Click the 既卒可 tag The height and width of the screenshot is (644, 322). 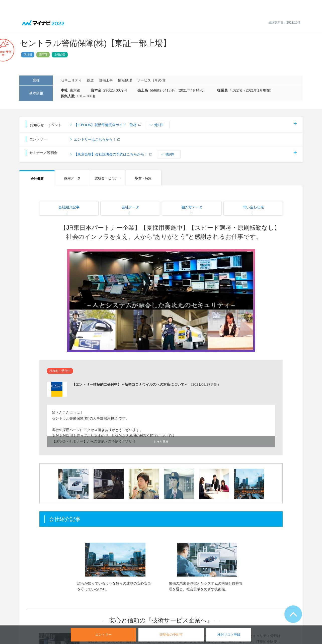coord(43,55)
